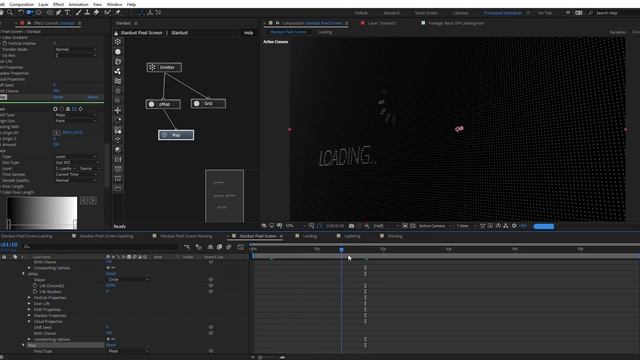Click the Stardust node graph minimap thumbnail
Viewport: 640px width, 360px height.
pyautogui.click(x=224, y=196)
